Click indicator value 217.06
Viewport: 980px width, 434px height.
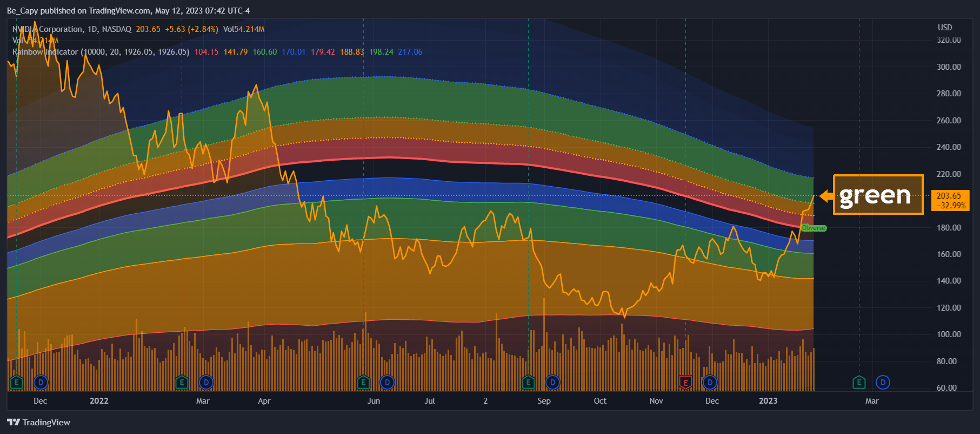[410, 52]
